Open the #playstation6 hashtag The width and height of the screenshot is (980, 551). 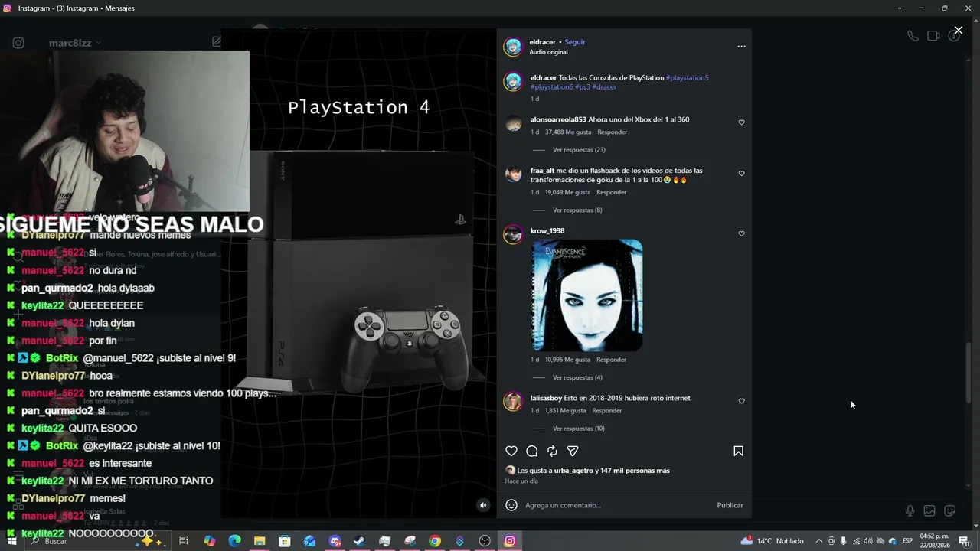click(551, 87)
